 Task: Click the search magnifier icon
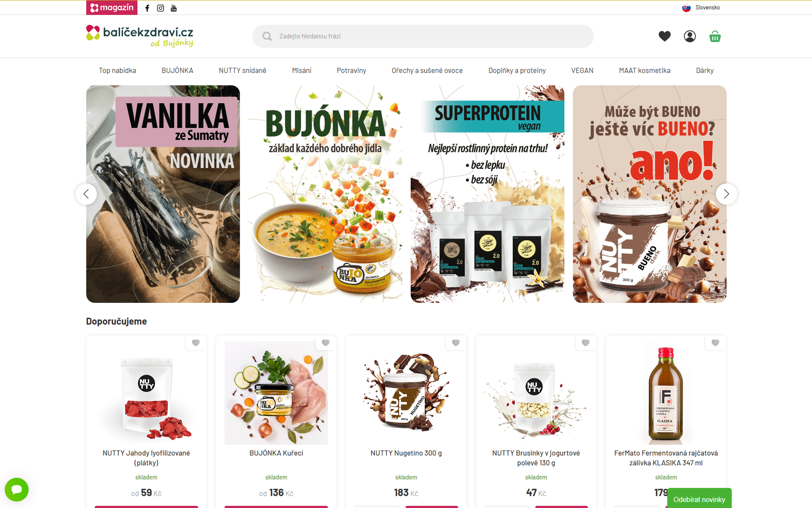267,36
